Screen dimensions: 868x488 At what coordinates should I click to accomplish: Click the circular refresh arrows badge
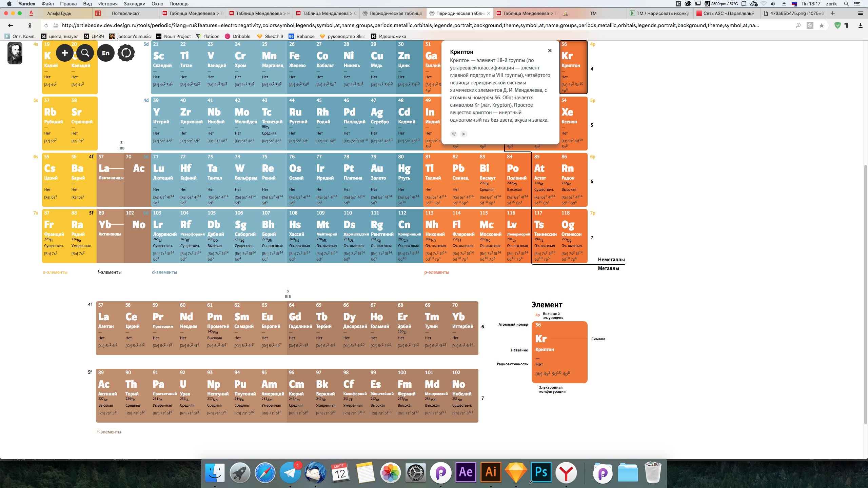(x=126, y=53)
